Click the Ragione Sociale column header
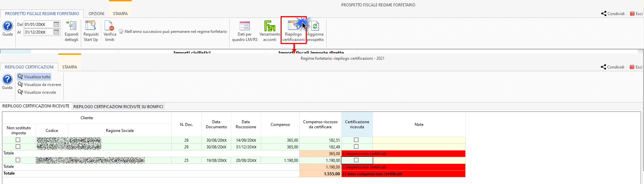 click(120, 131)
